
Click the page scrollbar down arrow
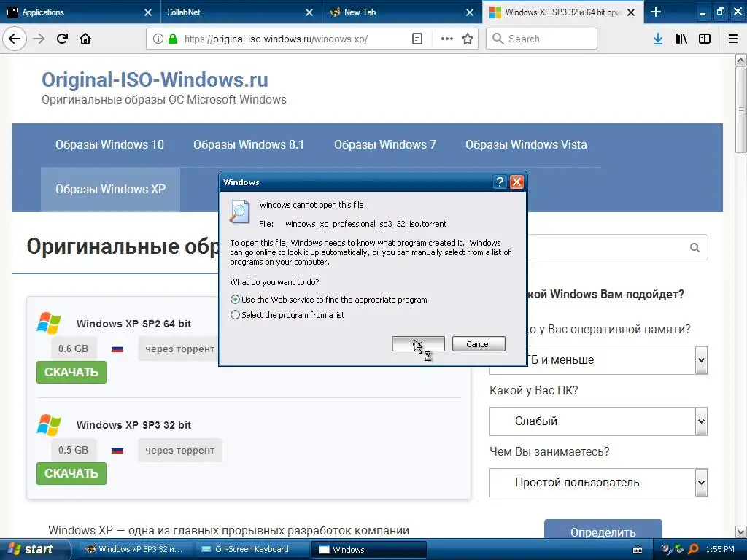click(x=740, y=531)
